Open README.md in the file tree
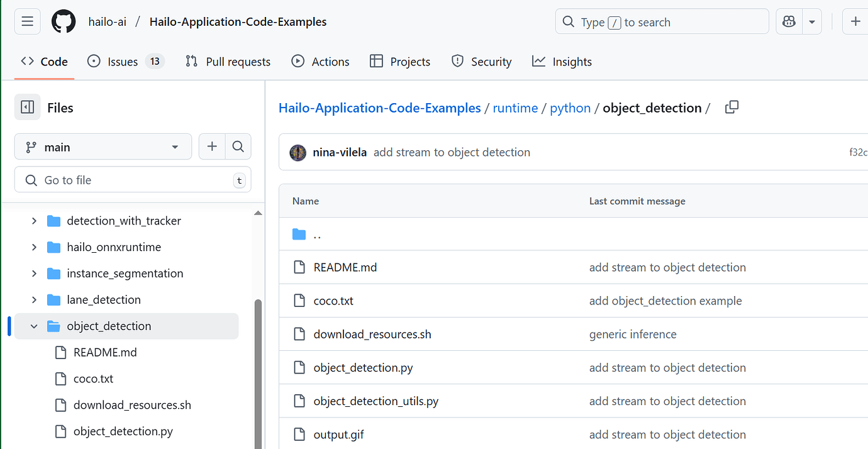868x449 pixels. (105, 352)
